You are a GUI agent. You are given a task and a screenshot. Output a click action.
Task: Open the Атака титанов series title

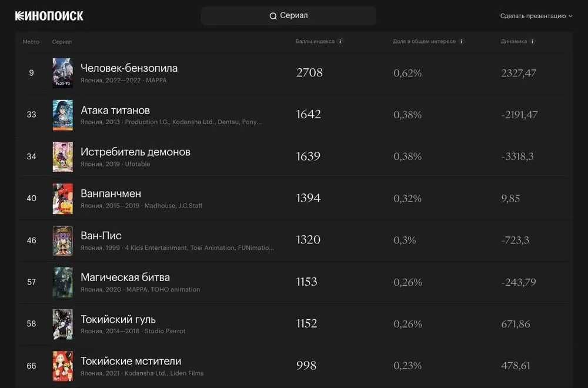click(x=115, y=110)
